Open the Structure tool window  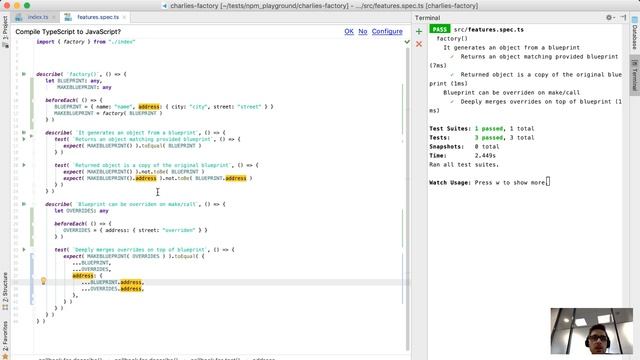point(5,291)
